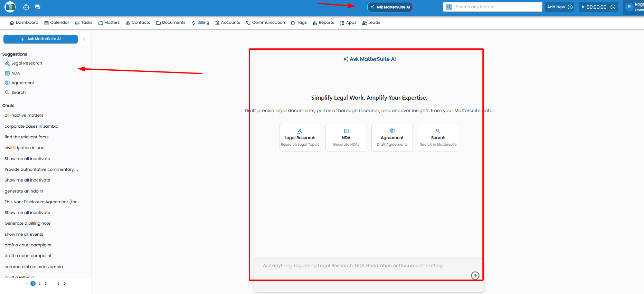Focus the Ask anything prompt input
Viewport: 644px width, 294px height.
point(352,266)
